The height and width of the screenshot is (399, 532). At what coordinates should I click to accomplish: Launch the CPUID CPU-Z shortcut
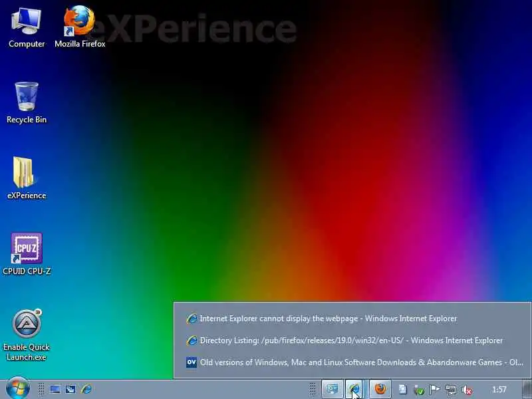27,254
